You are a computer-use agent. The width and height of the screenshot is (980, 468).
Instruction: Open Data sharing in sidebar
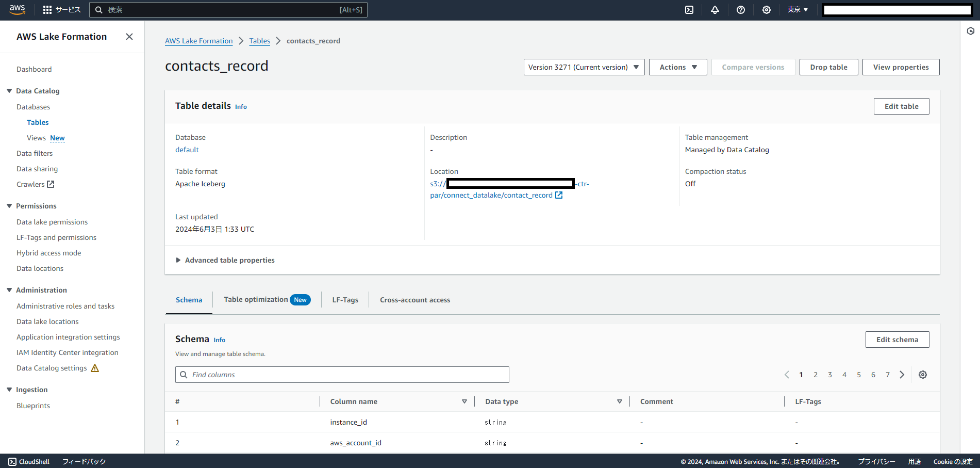pyautogui.click(x=37, y=169)
